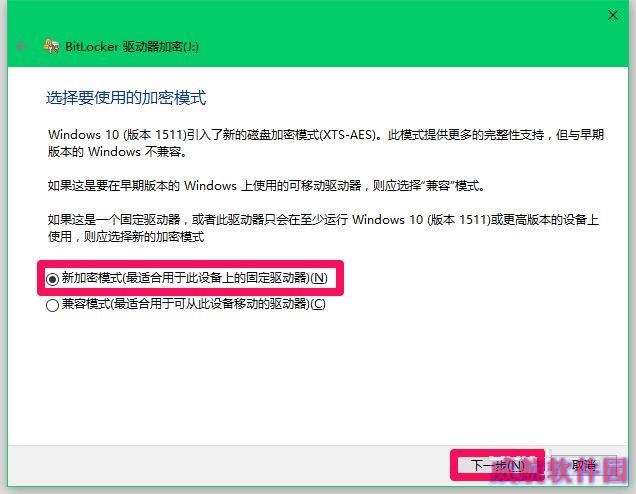Click the paragraph about choosing "兼容" mode
636x494 pixels.
tap(266, 186)
